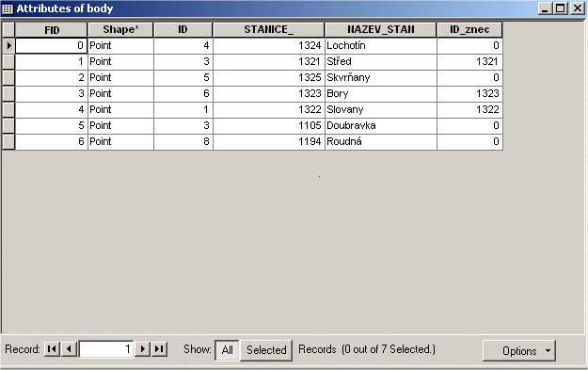Click the STANICE_ column header
This screenshot has width=588, height=370.
point(268,29)
